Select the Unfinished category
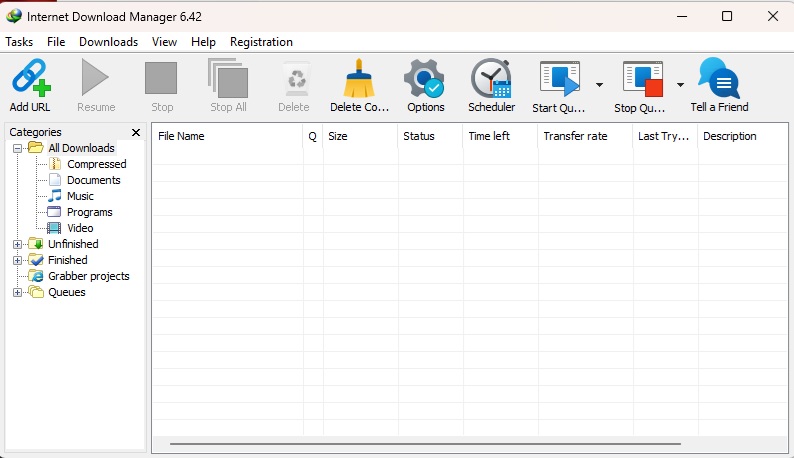This screenshot has height=458, width=794. coord(73,244)
